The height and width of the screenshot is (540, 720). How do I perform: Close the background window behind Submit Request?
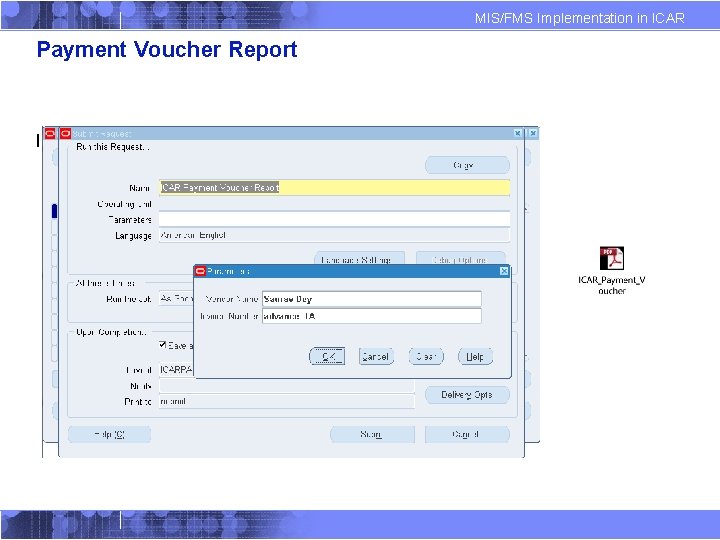[x=533, y=133]
